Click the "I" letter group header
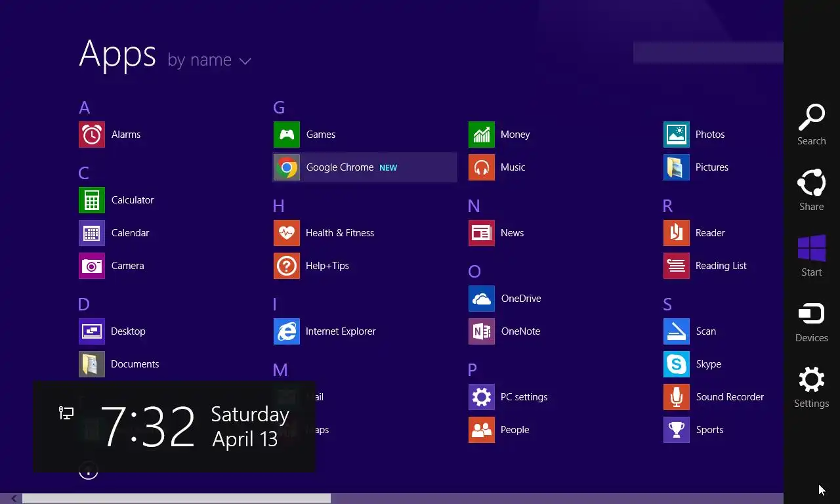The image size is (840, 504). [x=275, y=304]
